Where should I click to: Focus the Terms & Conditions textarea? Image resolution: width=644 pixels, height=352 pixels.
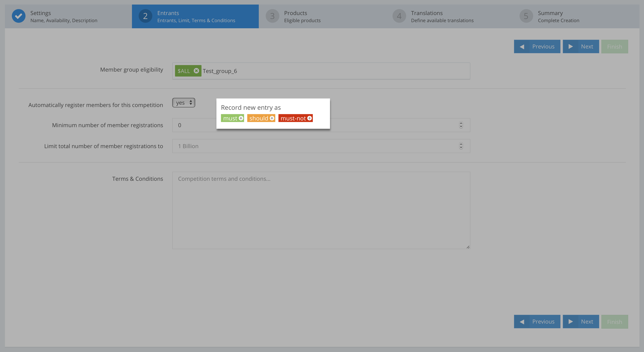tap(321, 210)
